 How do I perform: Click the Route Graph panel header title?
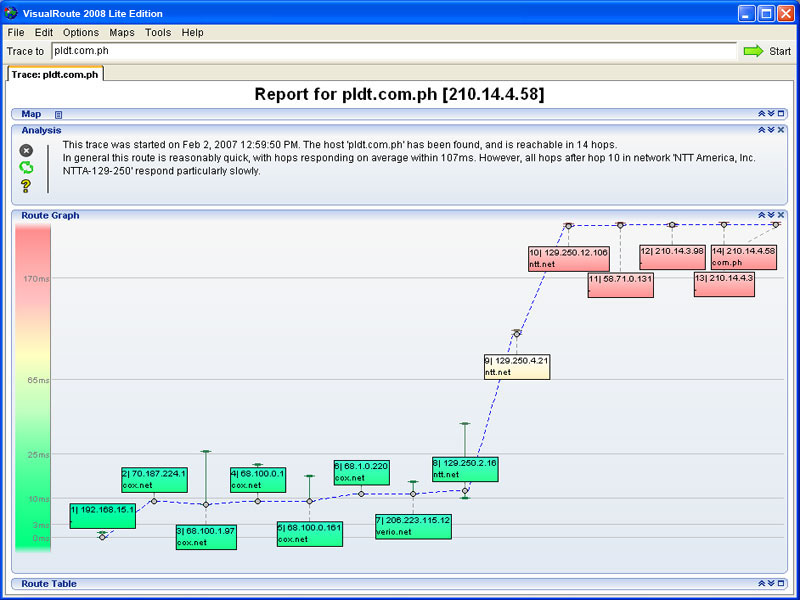[50, 215]
